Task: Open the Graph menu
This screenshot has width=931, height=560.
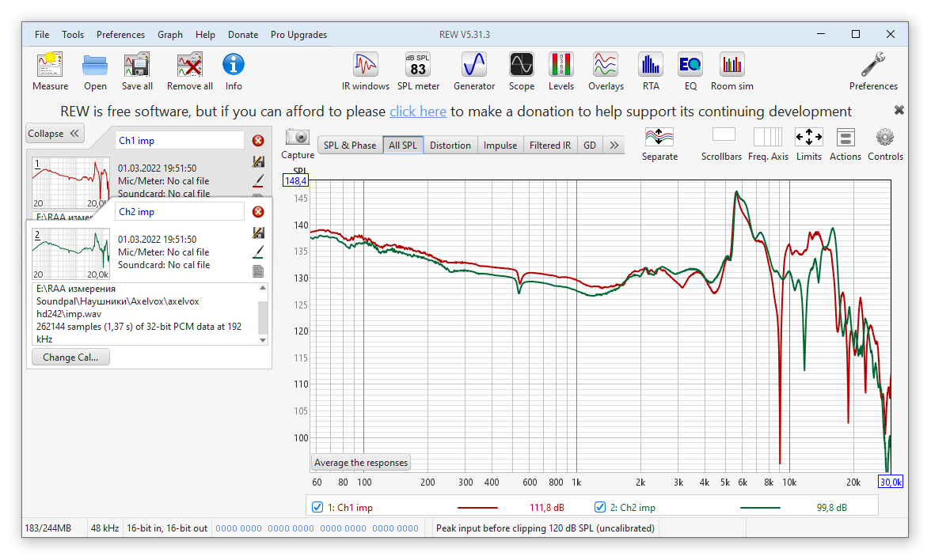Action: pos(169,35)
